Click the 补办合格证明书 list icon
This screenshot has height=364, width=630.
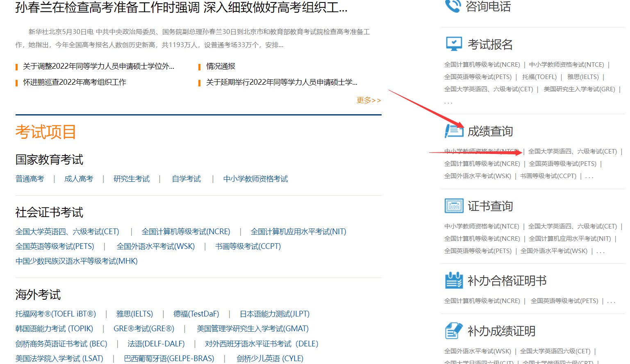coord(453,280)
